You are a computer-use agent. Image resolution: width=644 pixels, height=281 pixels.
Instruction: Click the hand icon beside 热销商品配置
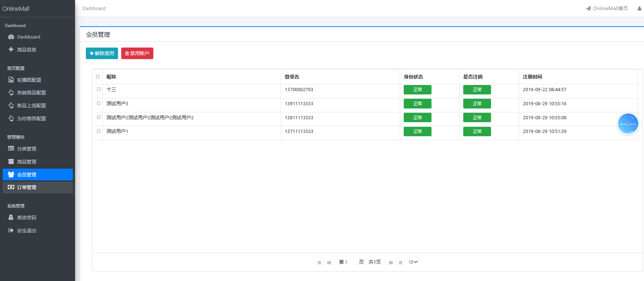[x=11, y=93]
